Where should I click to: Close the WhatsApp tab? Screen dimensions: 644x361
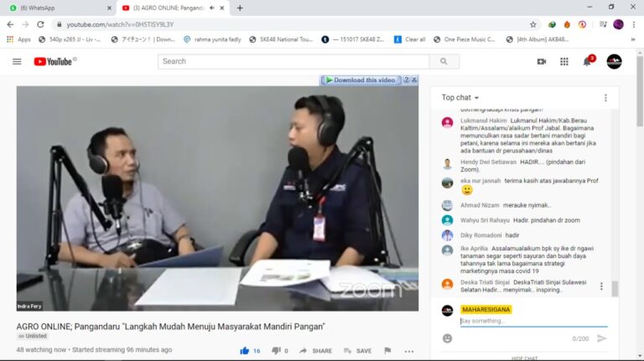click(109, 8)
